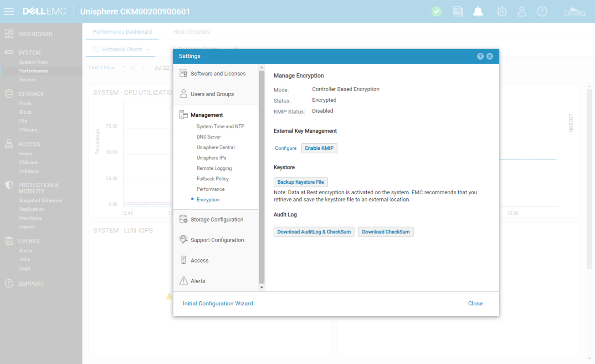Open the user account icon
Image resolution: width=595 pixels, height=364 pixels.
522,12
